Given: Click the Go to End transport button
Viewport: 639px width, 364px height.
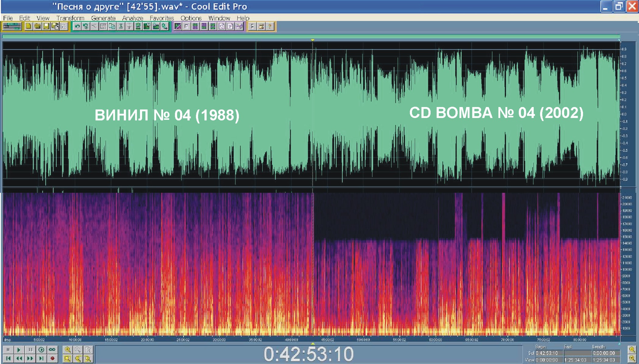Looking at the screenshot, I should tap(41, 359).
